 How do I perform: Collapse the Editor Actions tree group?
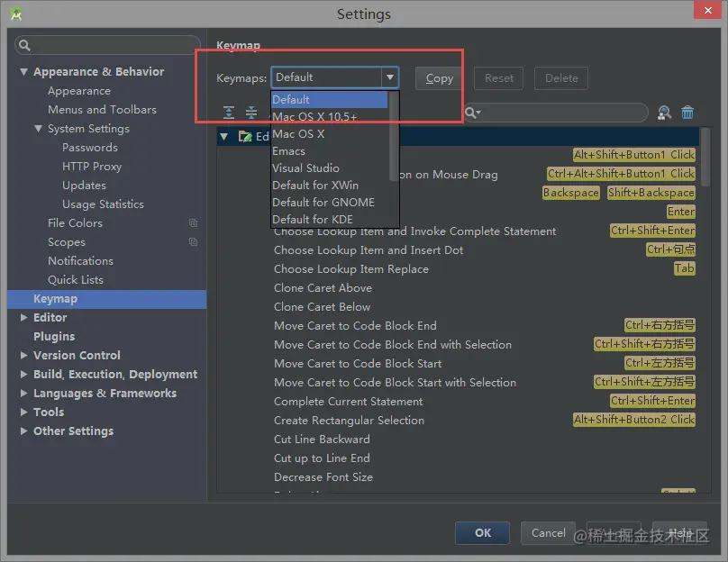coord(224,136)
